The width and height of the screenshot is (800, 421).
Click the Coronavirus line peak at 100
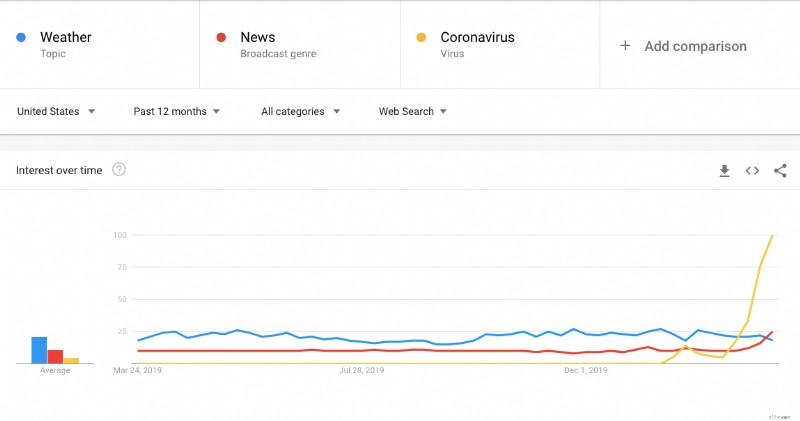click(772, 236)
